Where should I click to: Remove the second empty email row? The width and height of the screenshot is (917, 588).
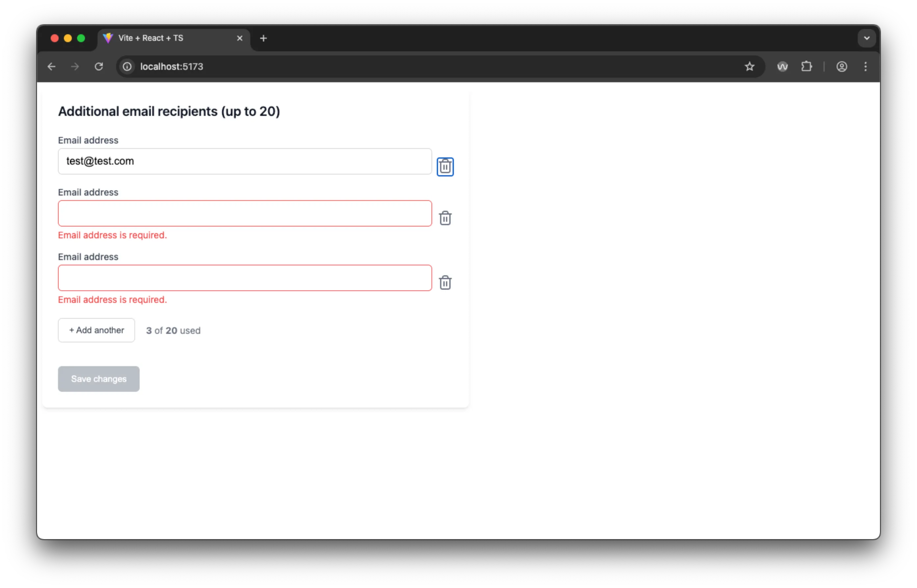(x=445, y=218)
